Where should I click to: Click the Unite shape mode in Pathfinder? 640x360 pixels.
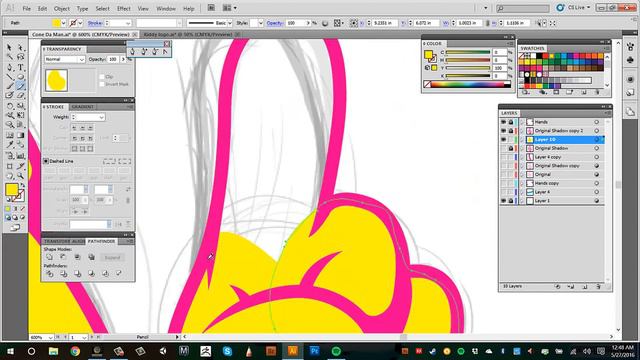point(49,257)
